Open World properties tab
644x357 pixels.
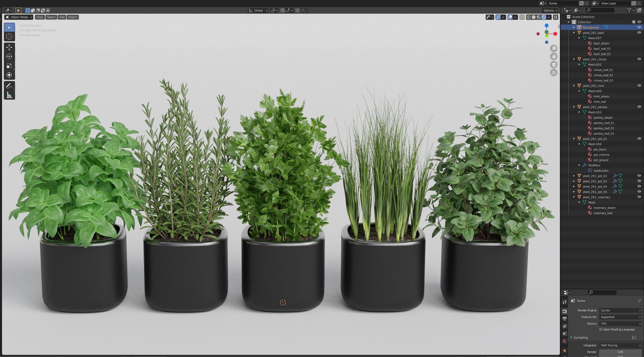point(565,341)
